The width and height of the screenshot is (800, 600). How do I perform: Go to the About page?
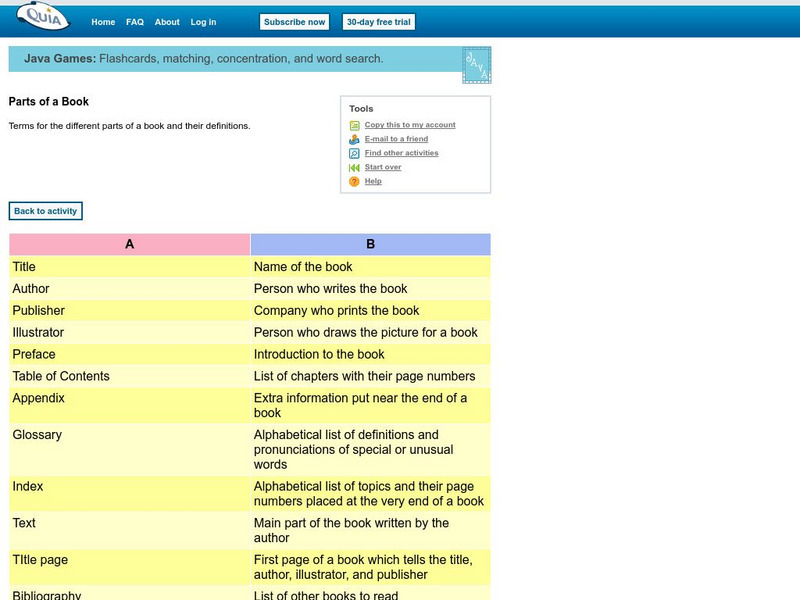tap(167, 22)
